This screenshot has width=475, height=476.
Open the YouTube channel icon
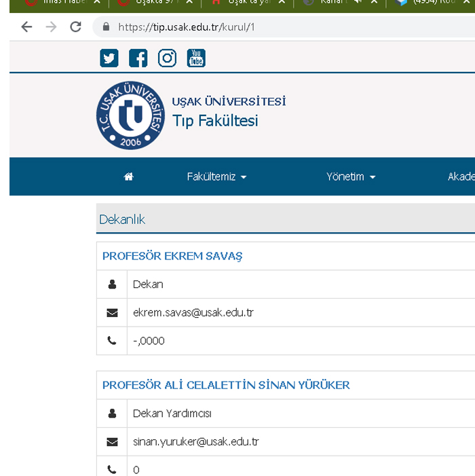click(196, 58)
